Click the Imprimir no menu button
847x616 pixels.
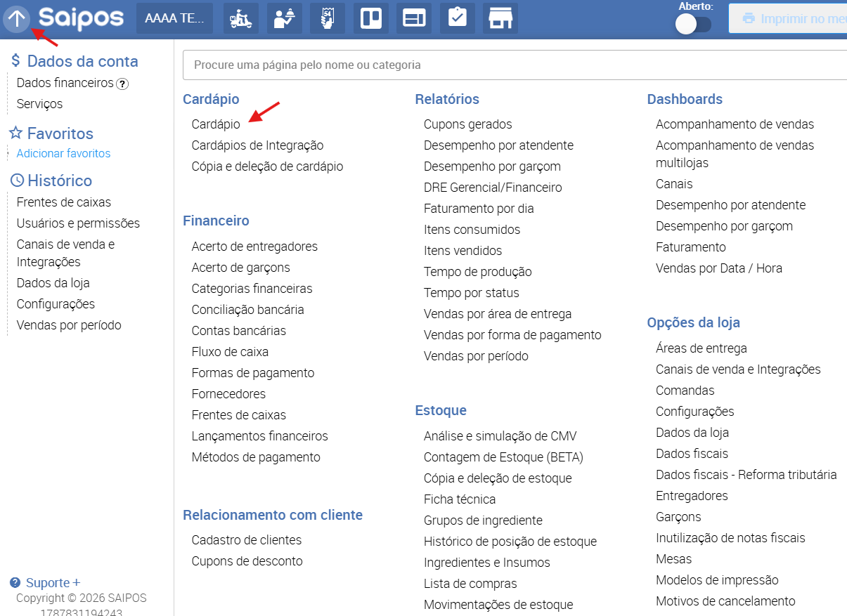point(788,18)
